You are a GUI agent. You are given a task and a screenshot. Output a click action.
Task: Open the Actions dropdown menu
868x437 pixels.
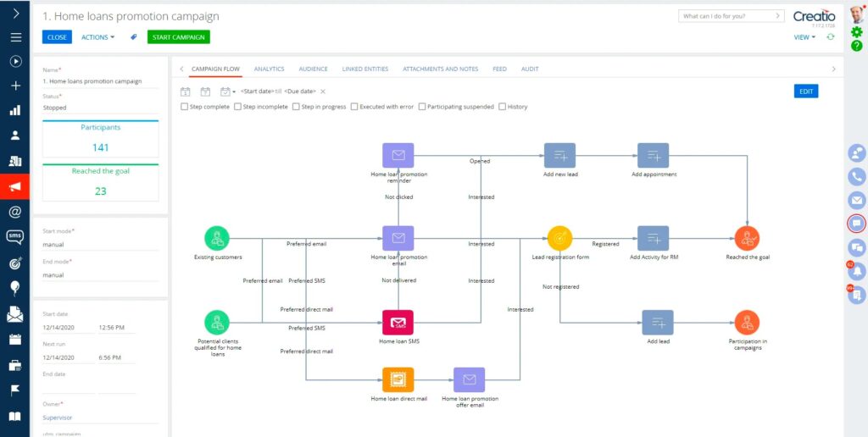[98, 37]
